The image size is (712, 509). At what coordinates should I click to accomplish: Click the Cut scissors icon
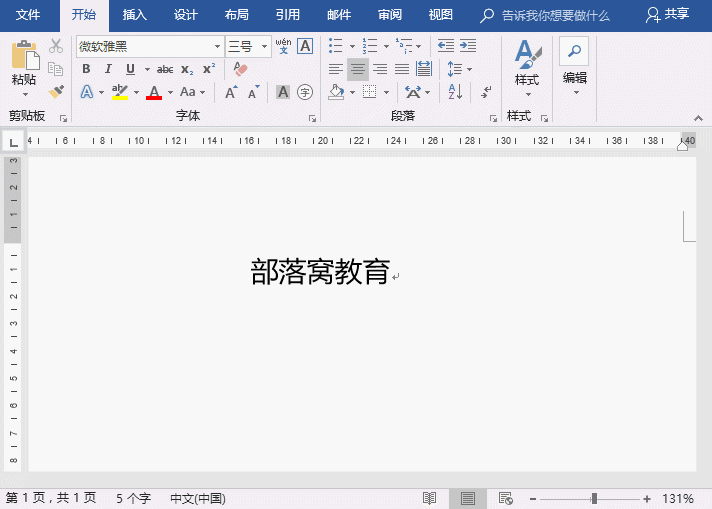coord(56,46)
